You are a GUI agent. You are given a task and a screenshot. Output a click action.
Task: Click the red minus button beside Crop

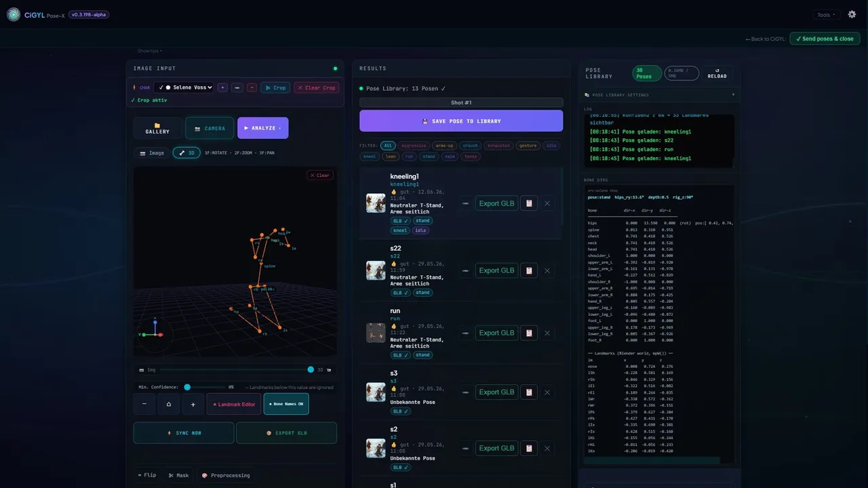pyautogui.click(x=252, y=87)
